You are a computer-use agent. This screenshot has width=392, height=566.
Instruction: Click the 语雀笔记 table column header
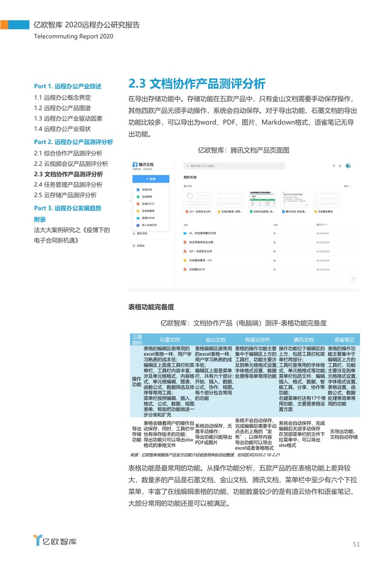tap(344, 340)
